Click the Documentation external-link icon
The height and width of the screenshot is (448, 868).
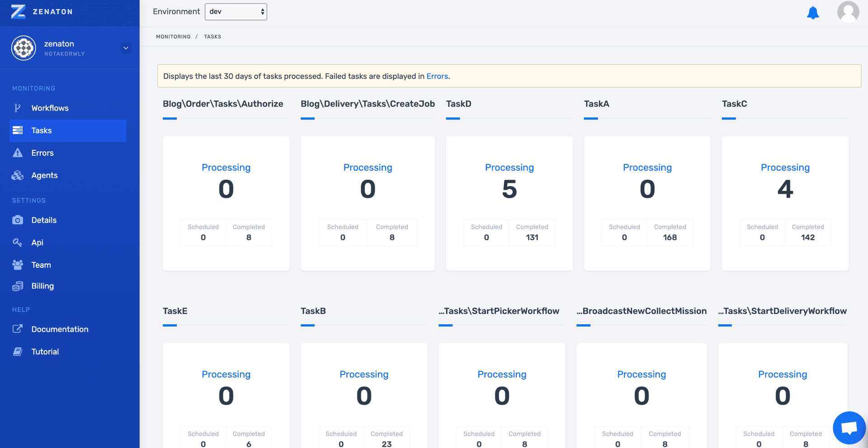pyautogui.click(x=18, y=329)
